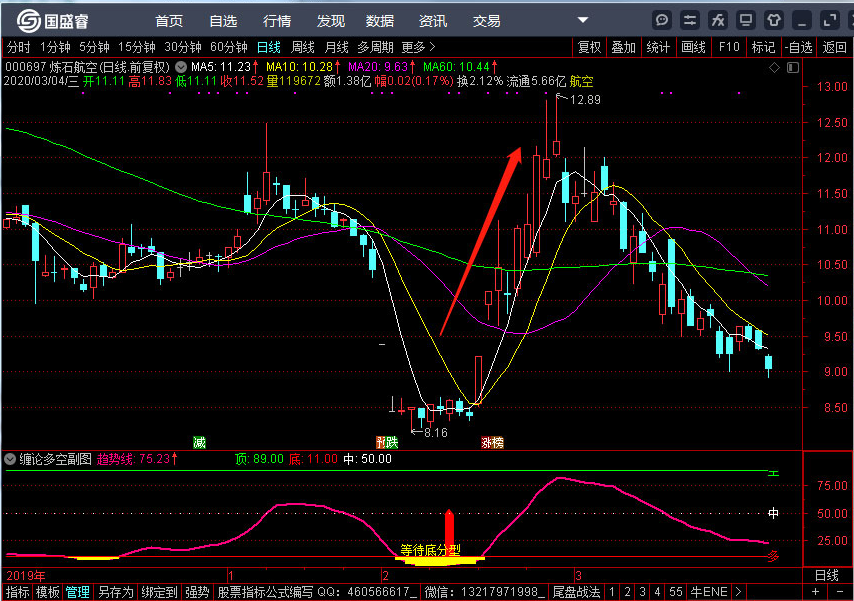The image size is (854, 601).
Task: Select indicator tab 3
Action: click(x=642, y=592)
